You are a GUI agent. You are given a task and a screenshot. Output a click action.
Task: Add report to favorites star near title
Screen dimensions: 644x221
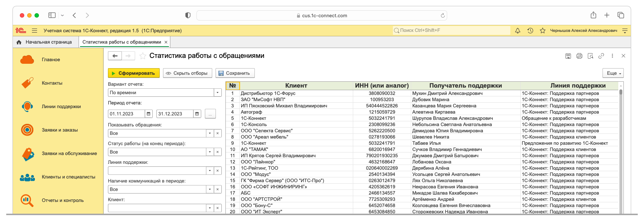pyautogui.click(x=142, y=56)
